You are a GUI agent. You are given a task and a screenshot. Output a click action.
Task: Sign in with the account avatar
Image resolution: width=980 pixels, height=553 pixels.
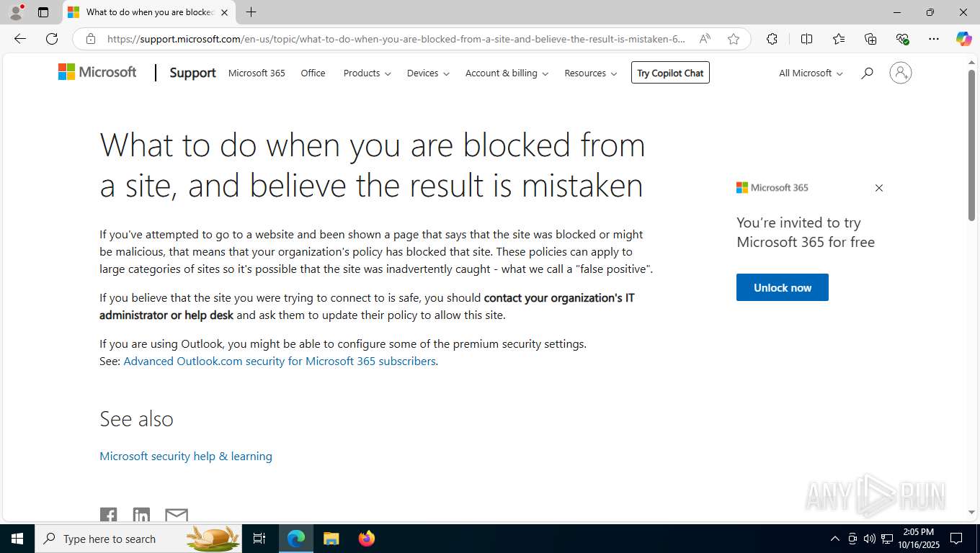point(900,73)
